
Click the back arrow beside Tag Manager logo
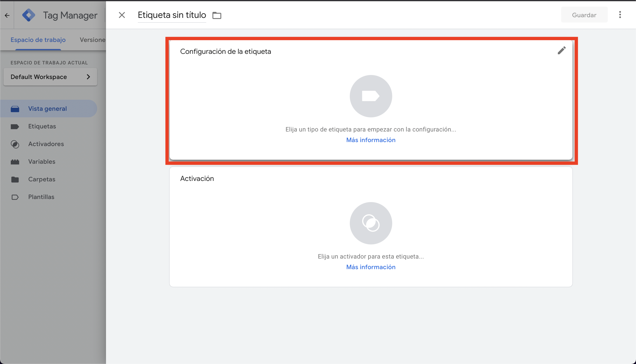tap(7, 15)
